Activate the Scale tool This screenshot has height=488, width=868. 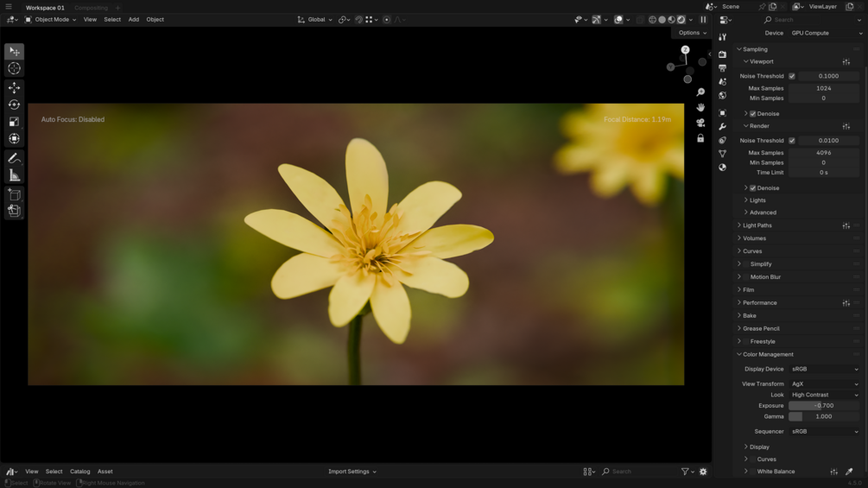(15, 122)
